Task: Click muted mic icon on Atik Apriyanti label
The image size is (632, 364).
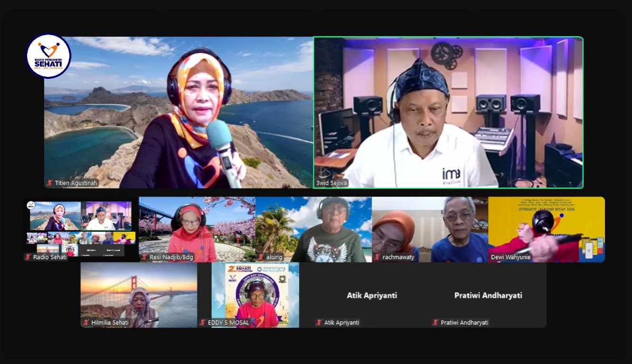Action: point(319,323)
